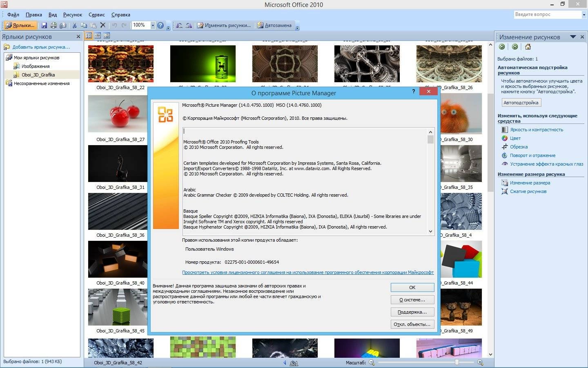Image resolution: width=588 pixels, height=368 pixels.
Task: Click the Введите вопрос help search field
Action: point(547,14)
